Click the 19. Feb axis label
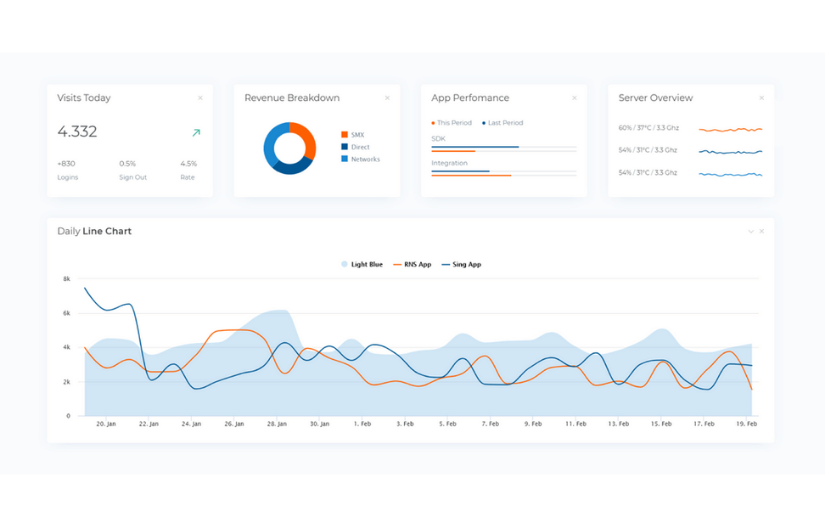Image resolution: width=825 pixels, height=525 pixels. point(746,424)
